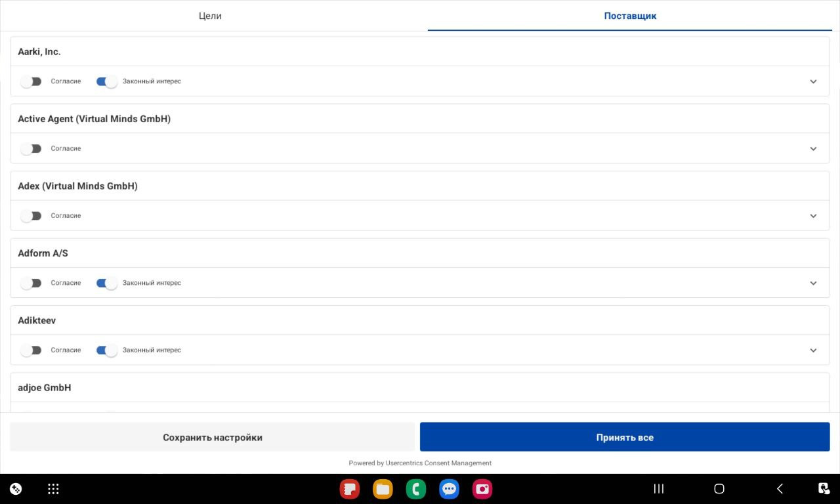
Task: Expand Adikteev vendor details chevron
Action: pyautogui.click(x=813, y=350)
